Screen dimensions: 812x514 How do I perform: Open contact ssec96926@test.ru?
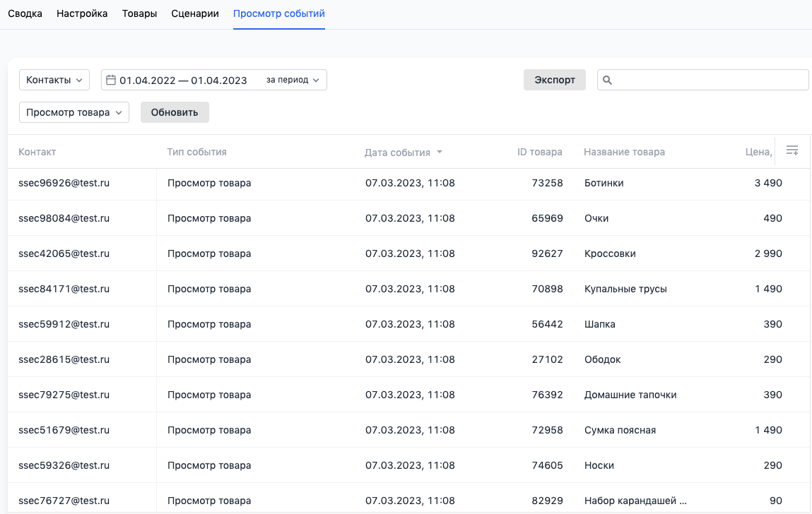64,184
